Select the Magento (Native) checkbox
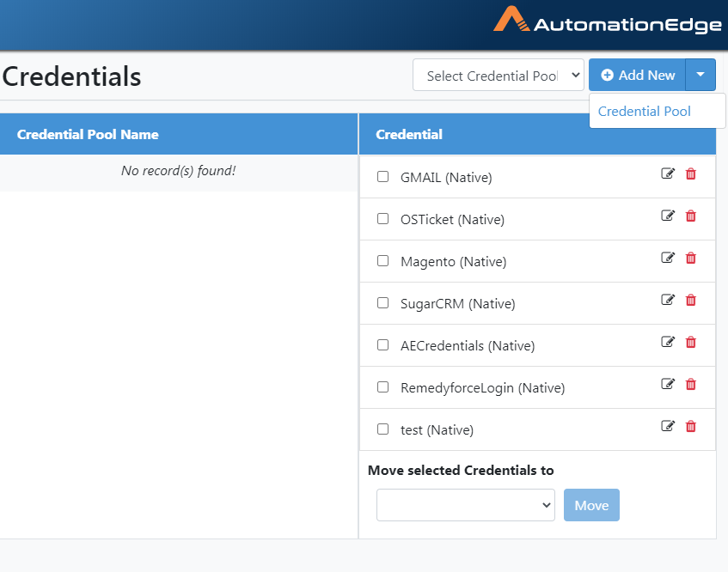Screen dimensions: 728x572 click(x=383, y=261)
